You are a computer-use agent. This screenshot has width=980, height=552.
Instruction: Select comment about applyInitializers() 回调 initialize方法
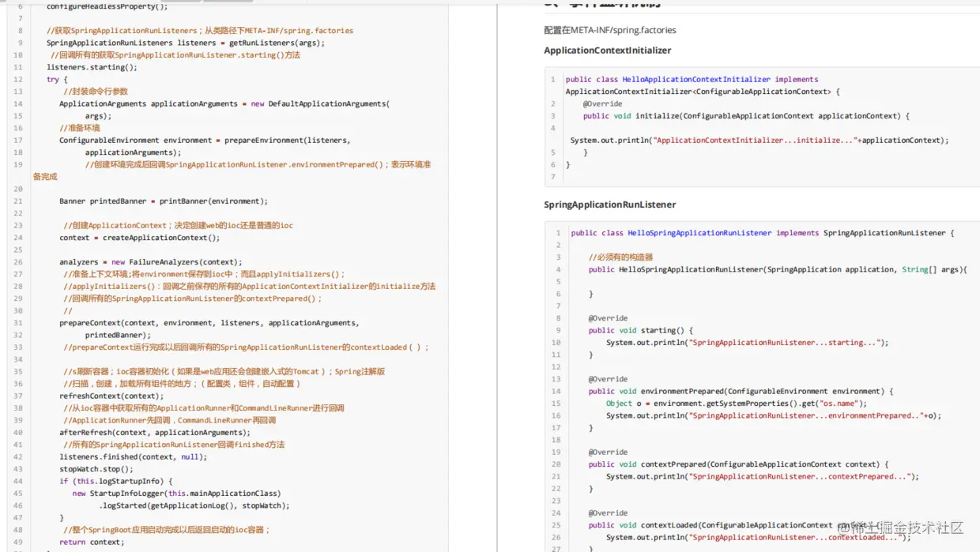(250, 286)
